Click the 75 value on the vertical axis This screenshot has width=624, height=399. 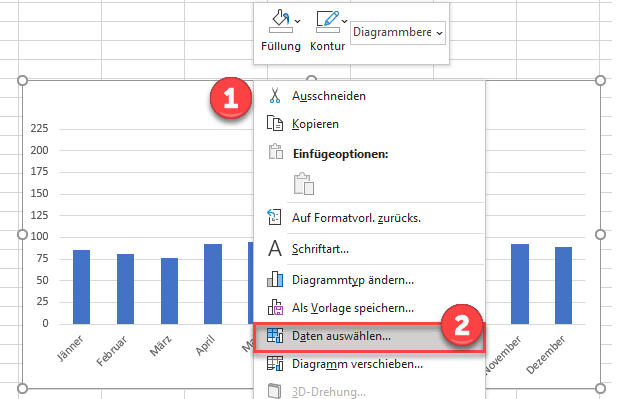coord(42,258)
